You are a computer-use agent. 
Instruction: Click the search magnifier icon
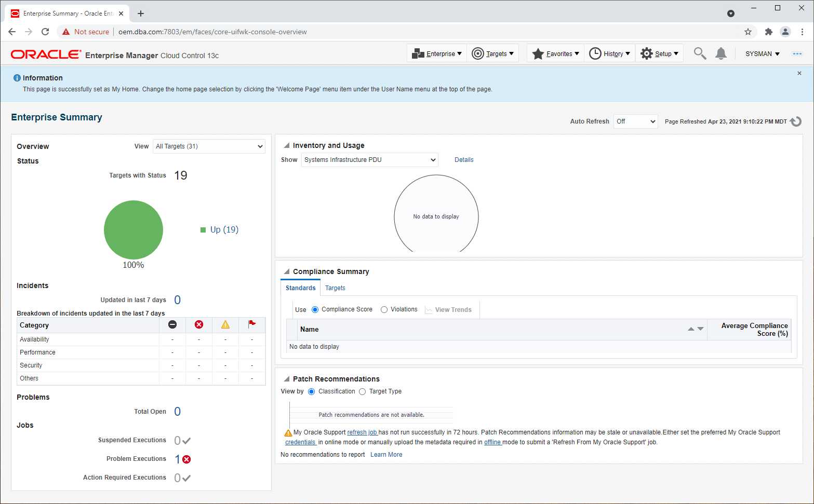700,53
